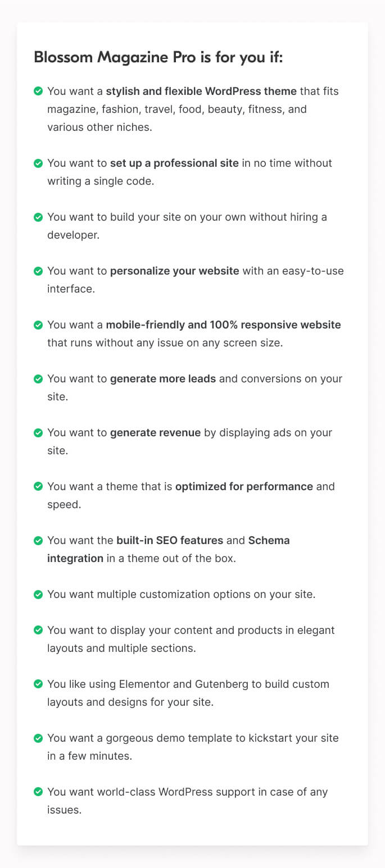Click the green check beside 'stylish and flexible WordPress theme'

click(38, 91)
